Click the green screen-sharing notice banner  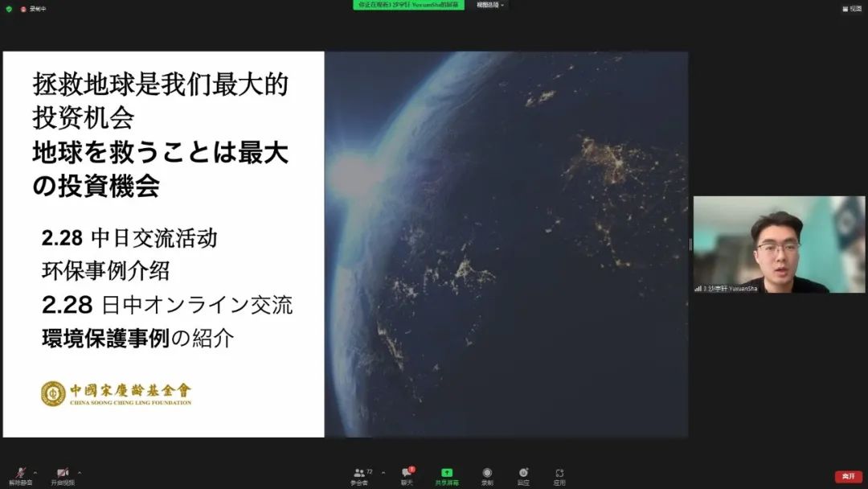[x=408, y=5]
